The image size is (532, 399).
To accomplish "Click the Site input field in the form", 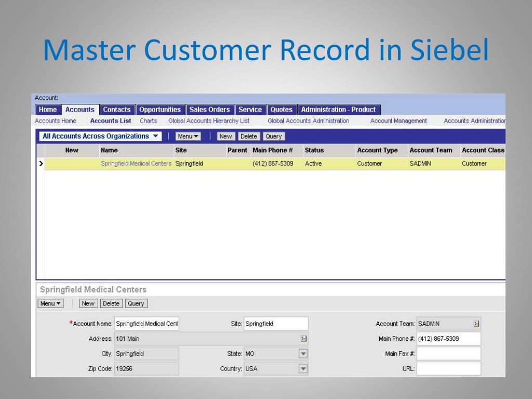I will point(276,324).
